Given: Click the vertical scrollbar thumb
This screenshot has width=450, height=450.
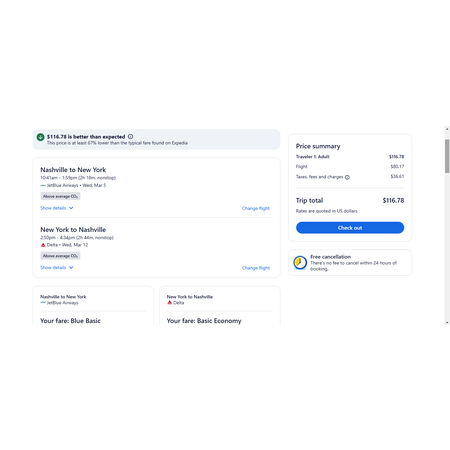Looking at the screenshot, I should click(x=447, y=156).
